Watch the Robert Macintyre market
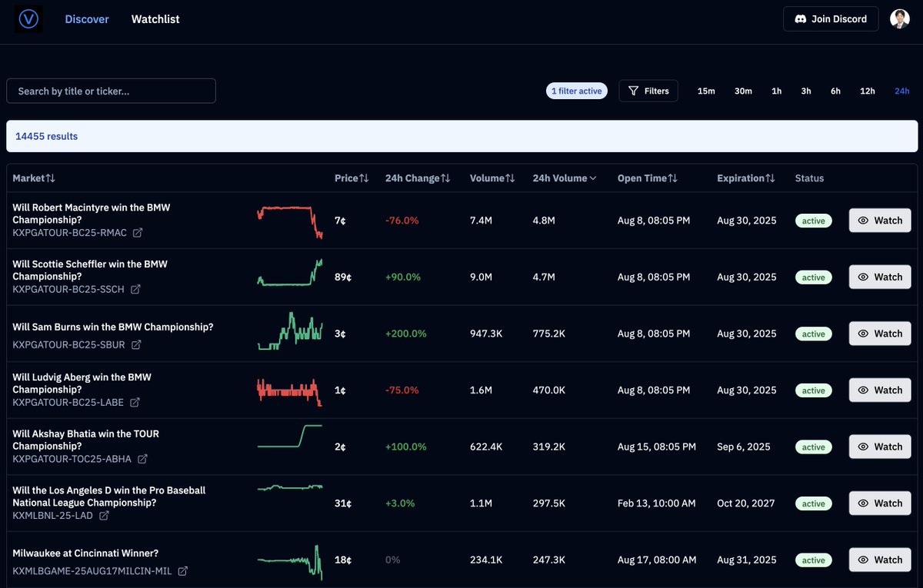 880,221
